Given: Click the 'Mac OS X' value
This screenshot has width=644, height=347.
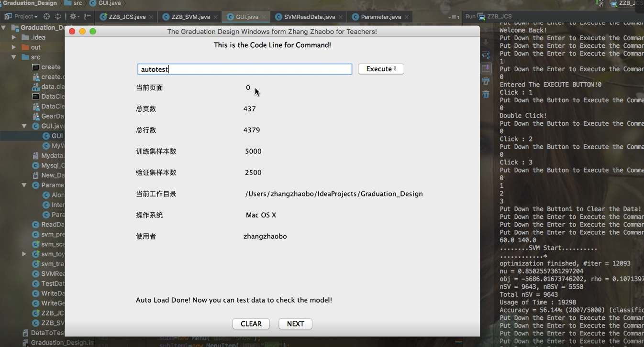Looking at the screenshot, I should point(261,215).
